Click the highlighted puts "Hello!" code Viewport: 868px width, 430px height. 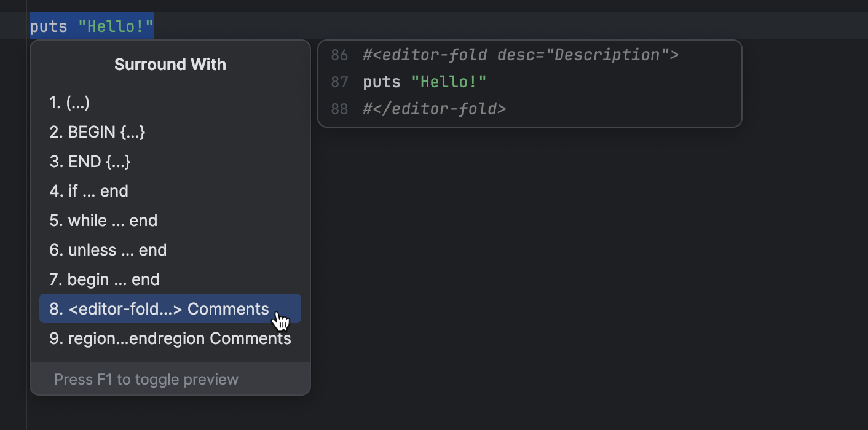point(92,26)
